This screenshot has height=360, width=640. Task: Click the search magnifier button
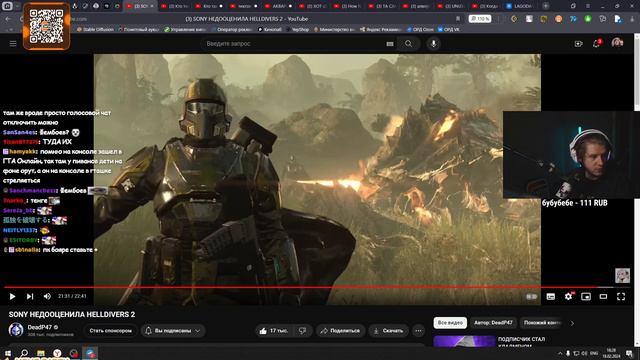(408, 44)
